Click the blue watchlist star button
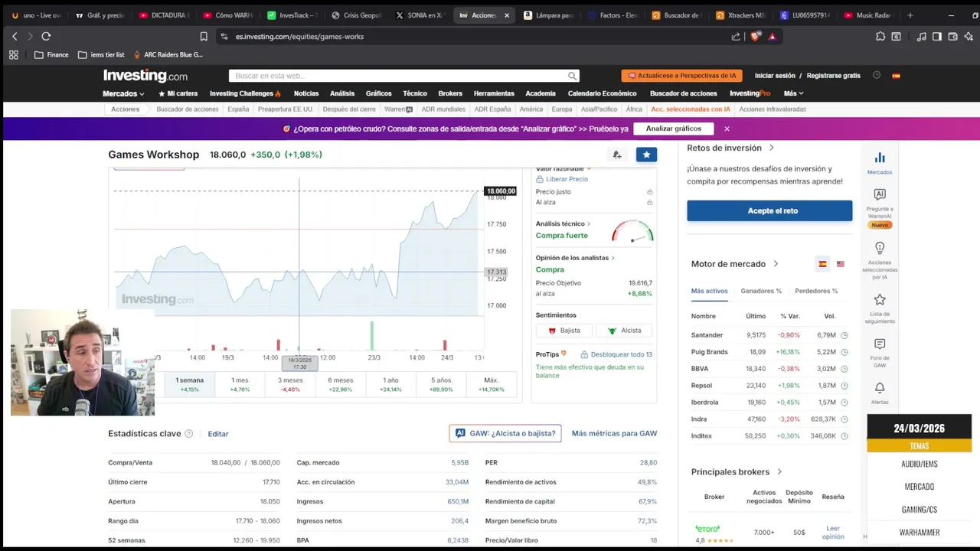The width and height of the screenshot is (980, 551). [x=646, y=155]
